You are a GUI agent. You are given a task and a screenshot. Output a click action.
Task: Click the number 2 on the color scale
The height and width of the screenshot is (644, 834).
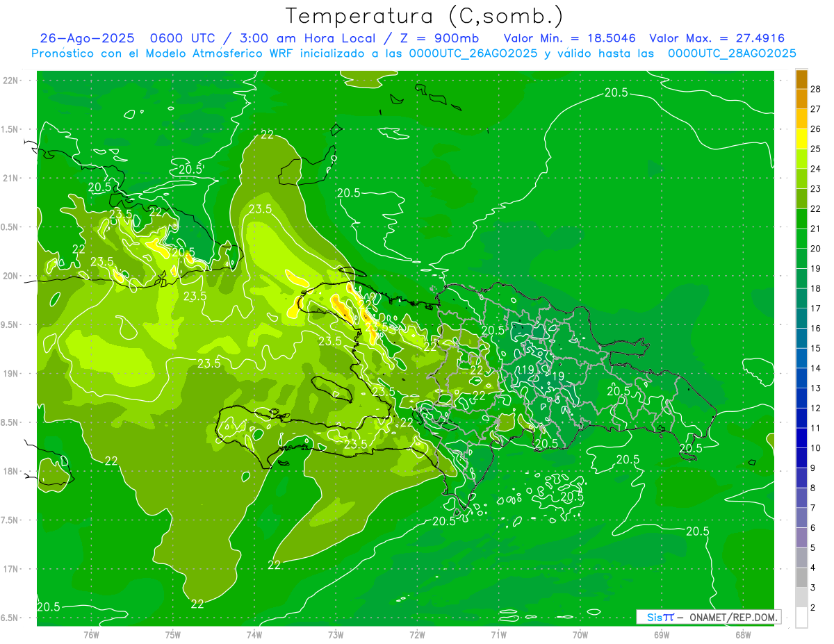(x=813, y=608)
